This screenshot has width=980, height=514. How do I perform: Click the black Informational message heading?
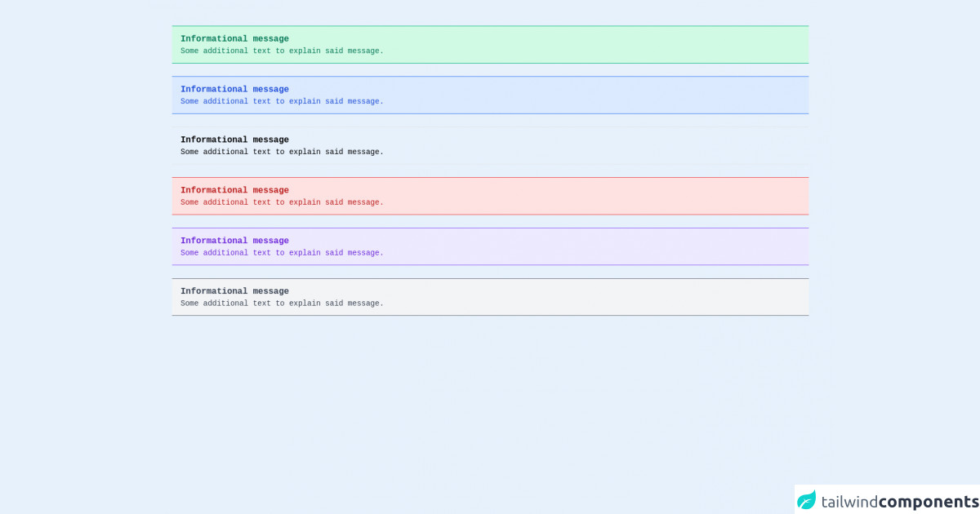(234, 140)
